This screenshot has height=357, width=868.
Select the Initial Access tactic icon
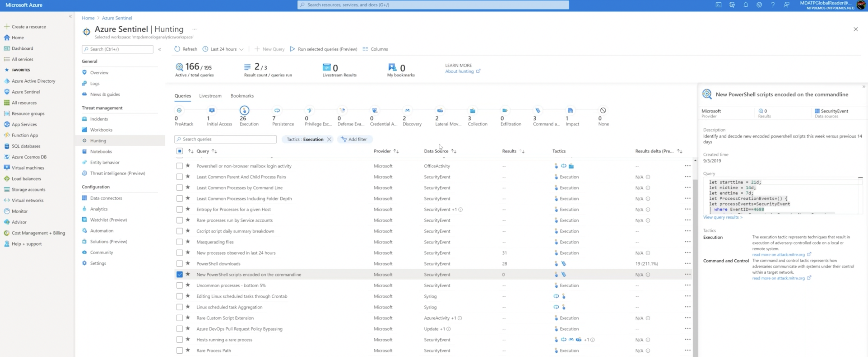(x=211, y=110)
